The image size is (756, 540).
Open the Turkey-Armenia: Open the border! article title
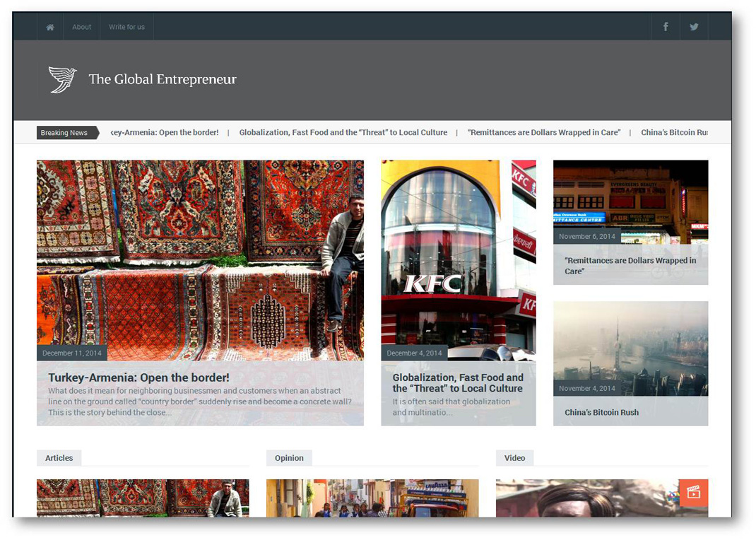(139, 377)
